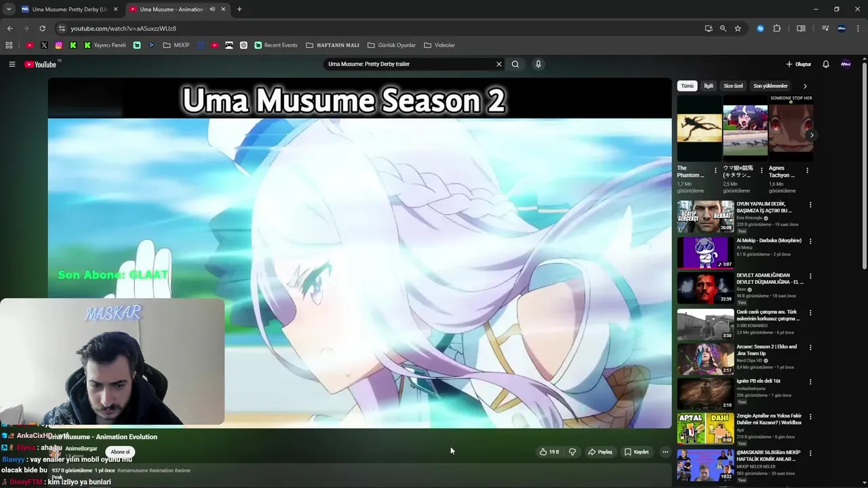Viewport: 868px width, 488px height.
Task: Open the zoom magnifier in the address bar
Action: (x=723, y=28)
